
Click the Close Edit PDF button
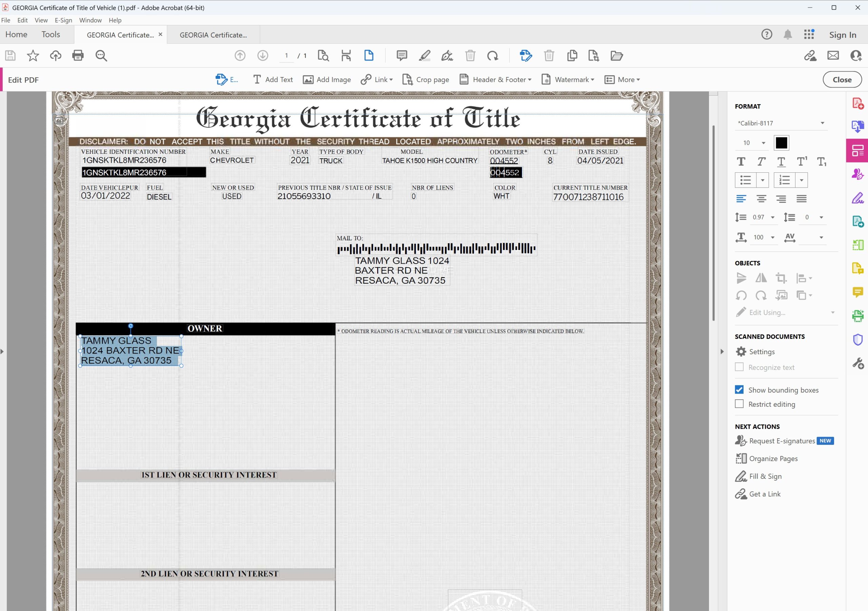(x=842, y=80)
